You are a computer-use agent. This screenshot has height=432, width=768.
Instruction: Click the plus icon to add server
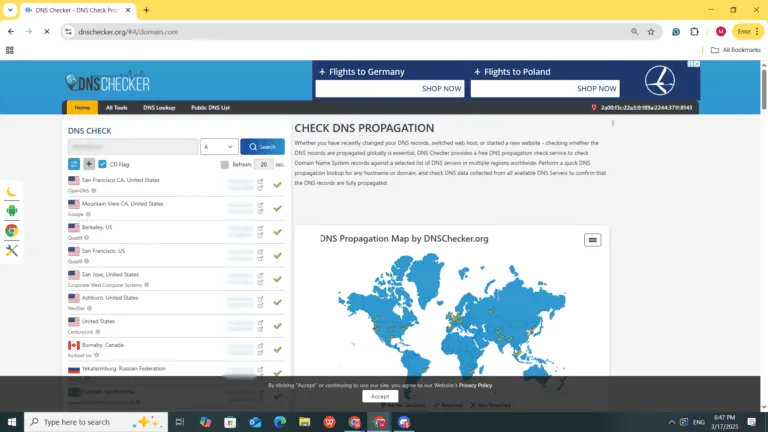pos(88,164)
